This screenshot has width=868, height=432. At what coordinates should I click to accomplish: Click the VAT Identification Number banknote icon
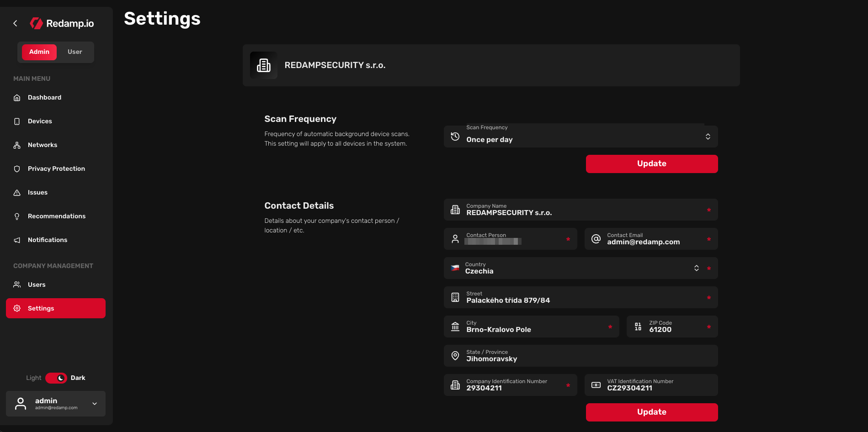(x=596, y=385)
